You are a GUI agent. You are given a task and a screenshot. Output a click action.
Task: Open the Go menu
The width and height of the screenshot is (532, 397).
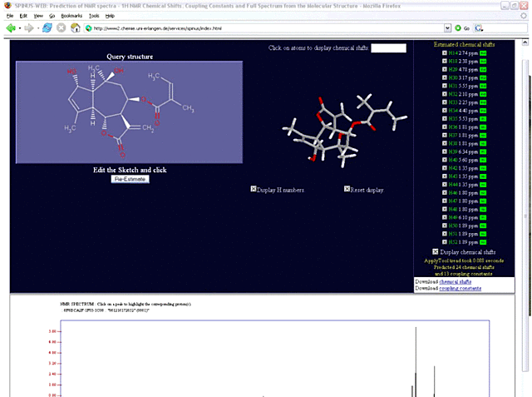[x=52, y=16]
